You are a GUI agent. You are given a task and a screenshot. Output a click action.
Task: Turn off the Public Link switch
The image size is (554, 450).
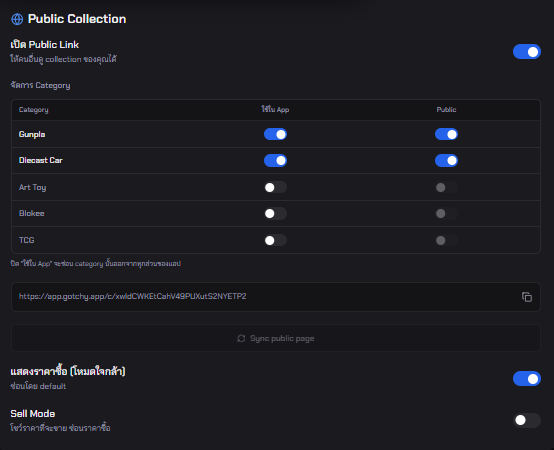coord(527,52)
